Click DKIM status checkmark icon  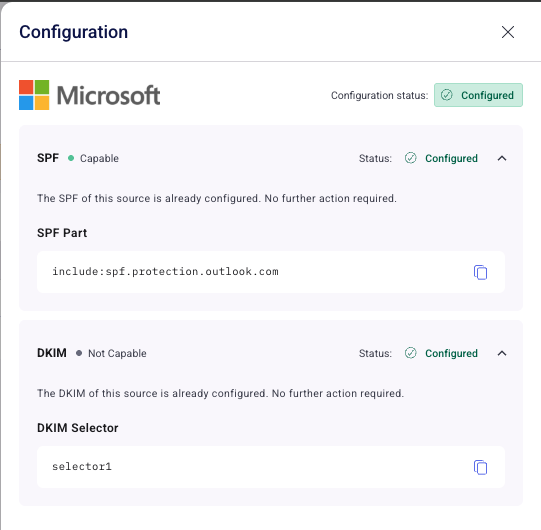[411, 353]
